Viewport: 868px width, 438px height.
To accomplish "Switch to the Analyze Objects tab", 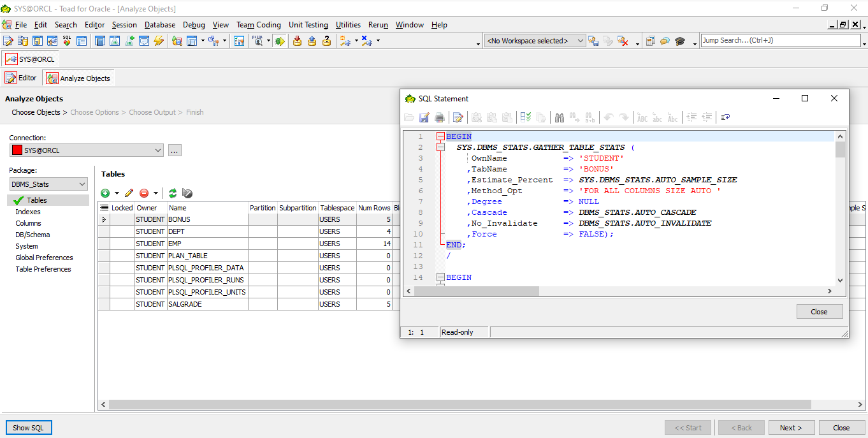I will [78, 78].
